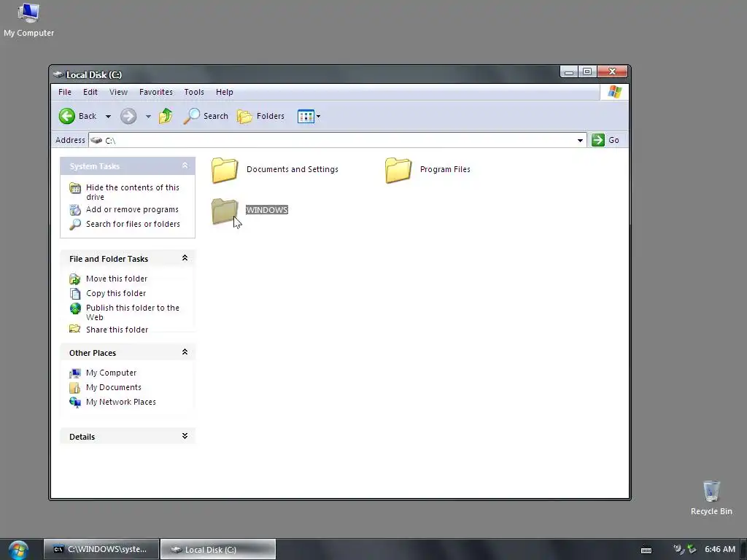
Task: Click Move this folder link
Action: click(x=117, y=279)
